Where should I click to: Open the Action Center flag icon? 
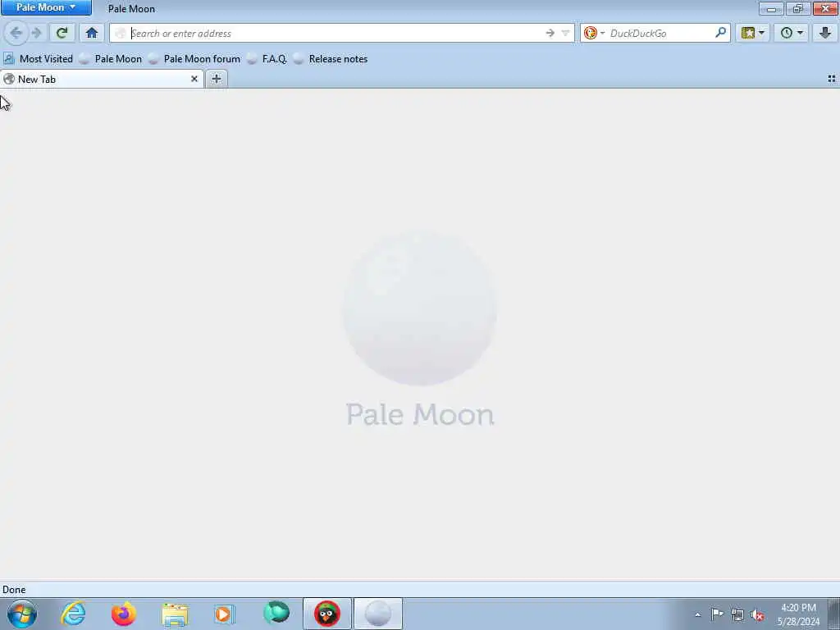click(x=717, y=614)
